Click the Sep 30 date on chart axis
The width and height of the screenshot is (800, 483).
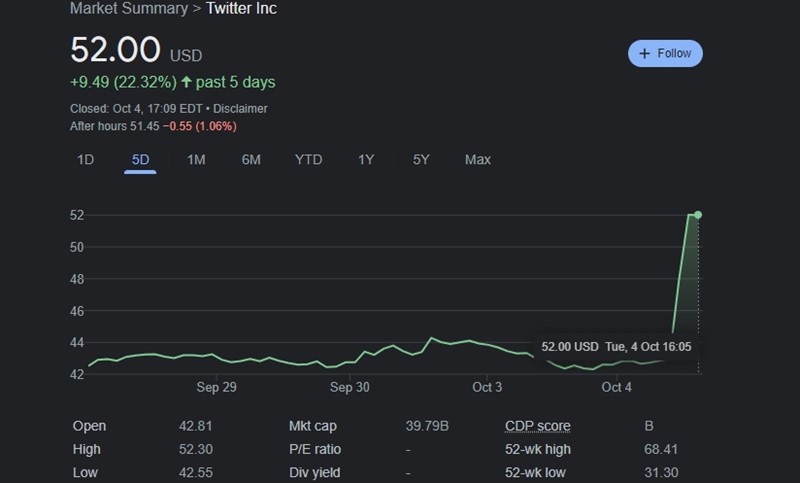(349, 387)
